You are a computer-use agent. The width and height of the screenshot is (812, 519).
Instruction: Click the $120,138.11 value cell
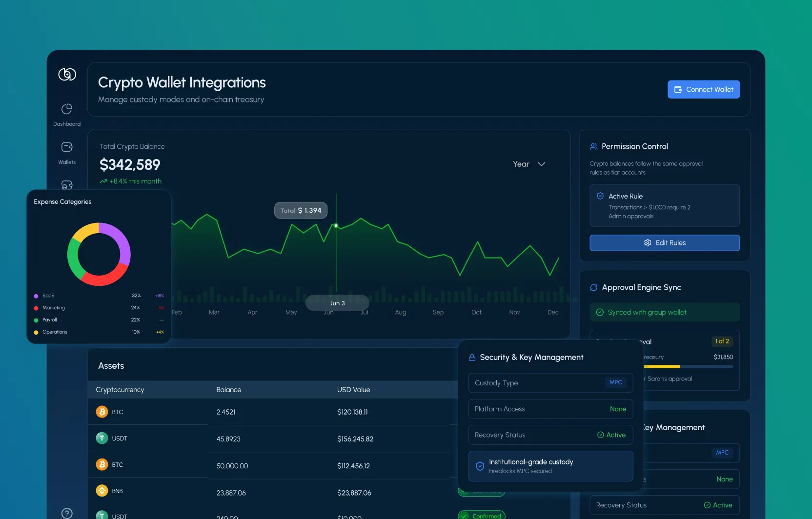click(x=352, y=412)
